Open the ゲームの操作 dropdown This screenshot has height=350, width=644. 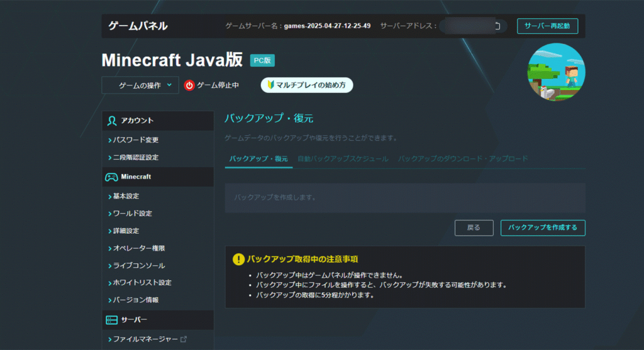click(x=140, y=85)
